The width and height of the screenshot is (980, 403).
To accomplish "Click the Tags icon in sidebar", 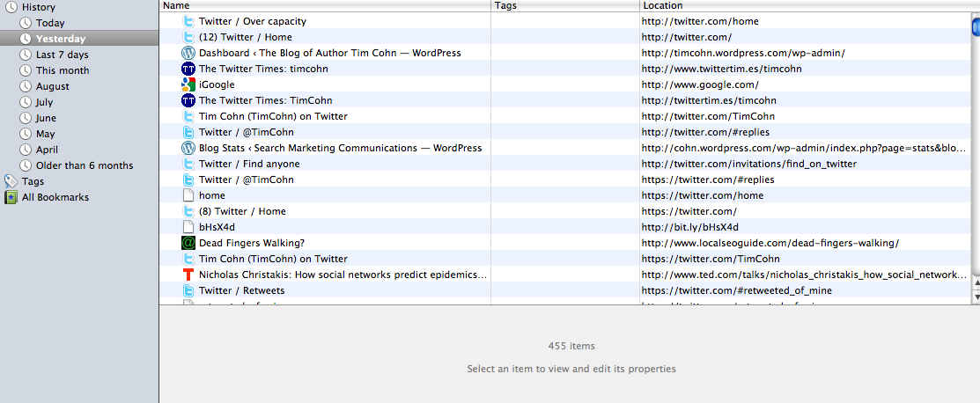I will [10, 181].
